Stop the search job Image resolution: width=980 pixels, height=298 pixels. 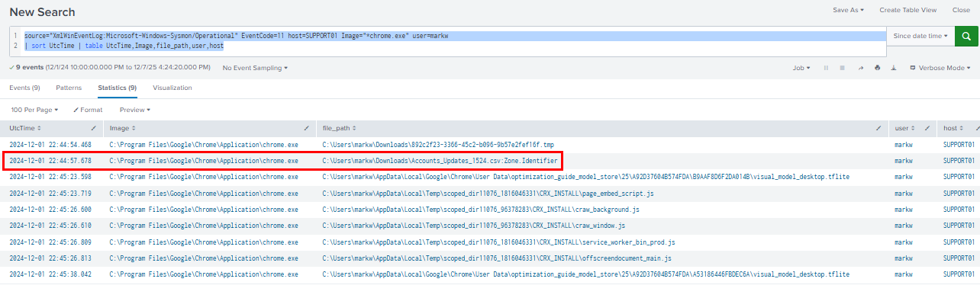[x=842, y=68]
